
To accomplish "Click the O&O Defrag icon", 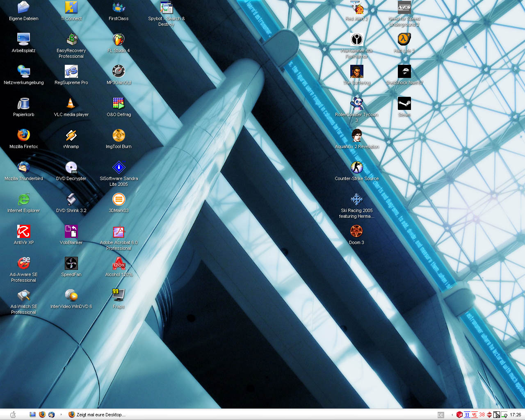I will [119, 103].
